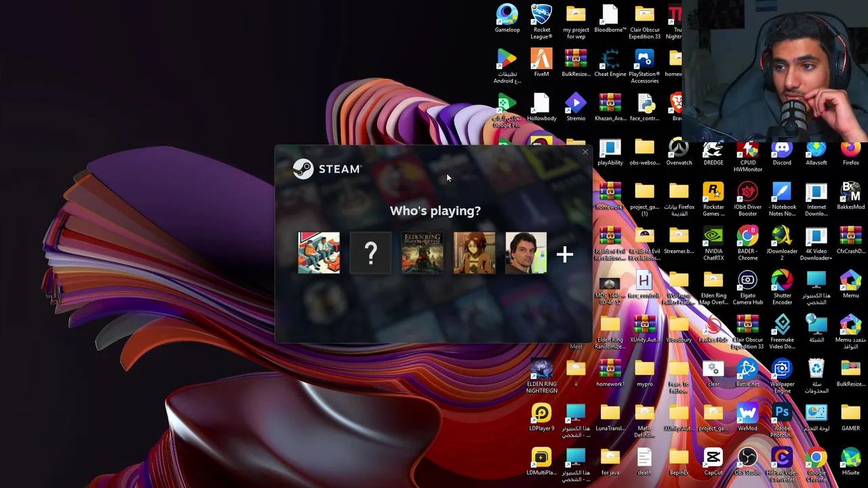
Task: Open Battle.net launcher
Action: (x=747, y=373)
